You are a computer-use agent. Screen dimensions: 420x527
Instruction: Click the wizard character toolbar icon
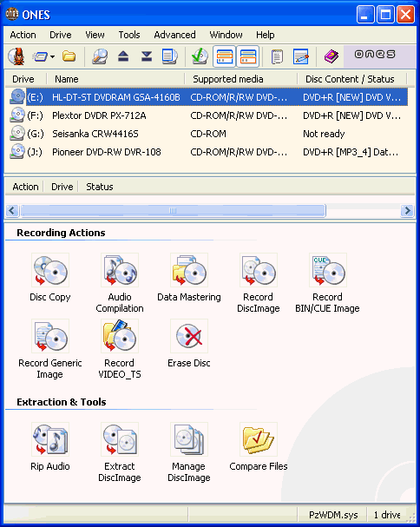click(x=16, y=56)
